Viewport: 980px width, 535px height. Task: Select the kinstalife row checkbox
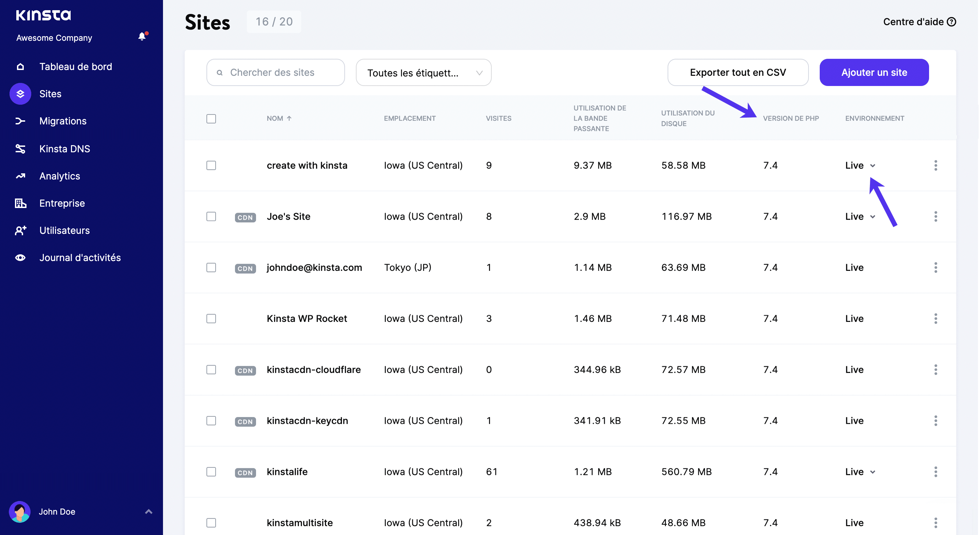click(x=212, y=472)
